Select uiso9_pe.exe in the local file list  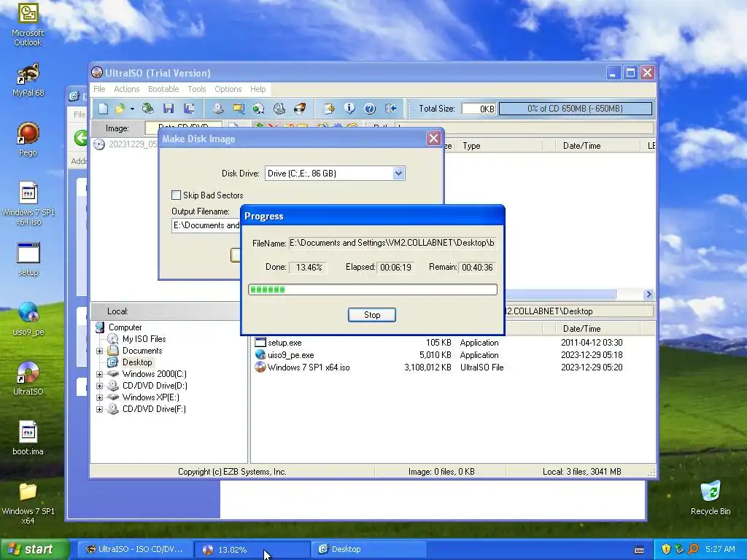(290, 355)
